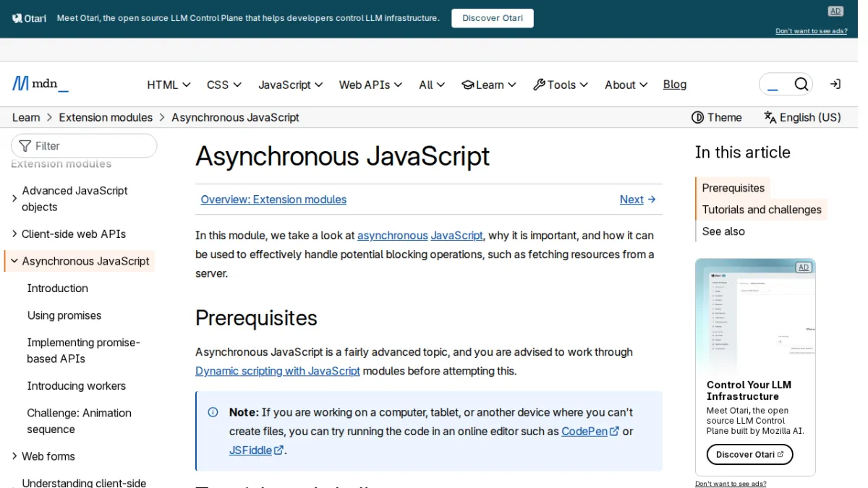The height and width of the screenshot is (488, 868).
Task: Open the JavaScript navigation dropdown
Action: click(290, 85)
